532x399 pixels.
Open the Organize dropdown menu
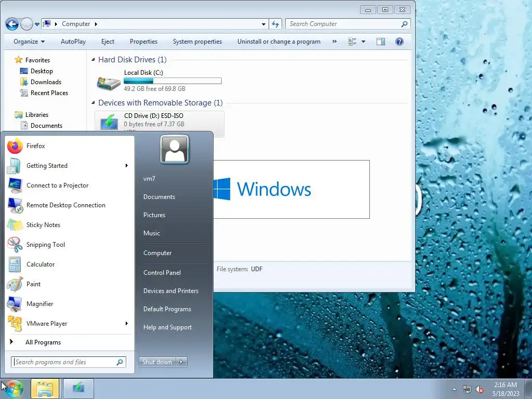[x=29, y=42]
